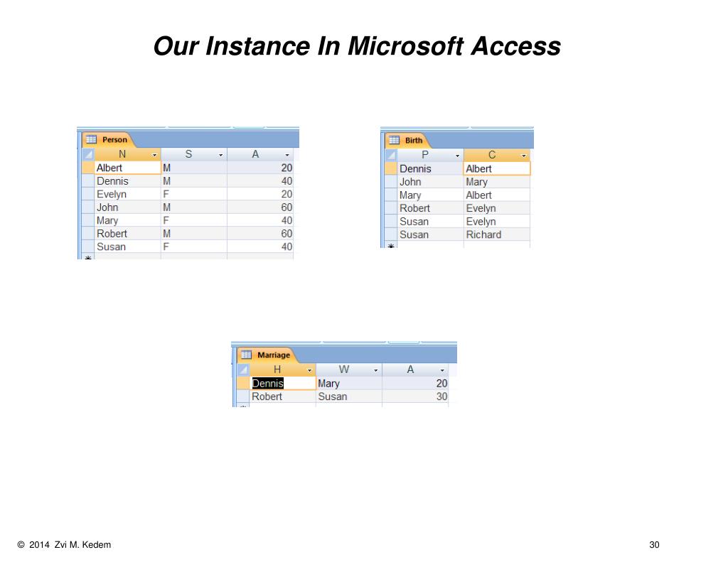Click the John cell in Birth table
Image resolution: width=728 pixels, height=562 pixels.
pos(430,182)
